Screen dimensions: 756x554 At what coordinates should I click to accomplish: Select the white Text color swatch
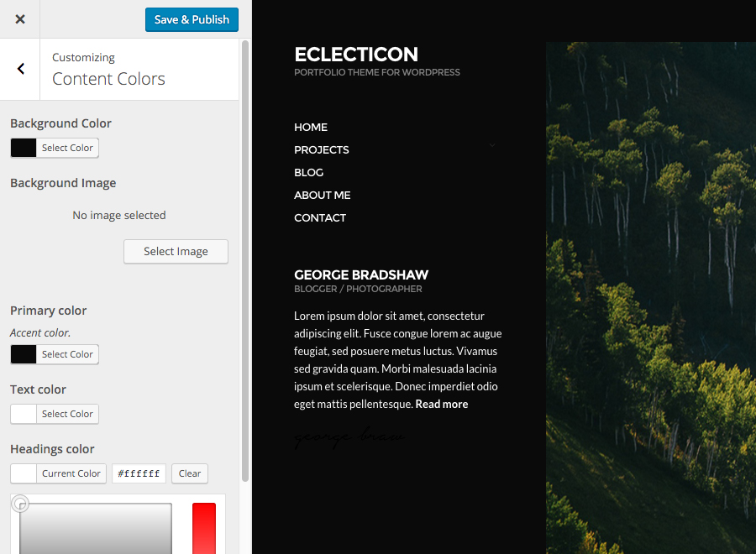click(22, 414)
